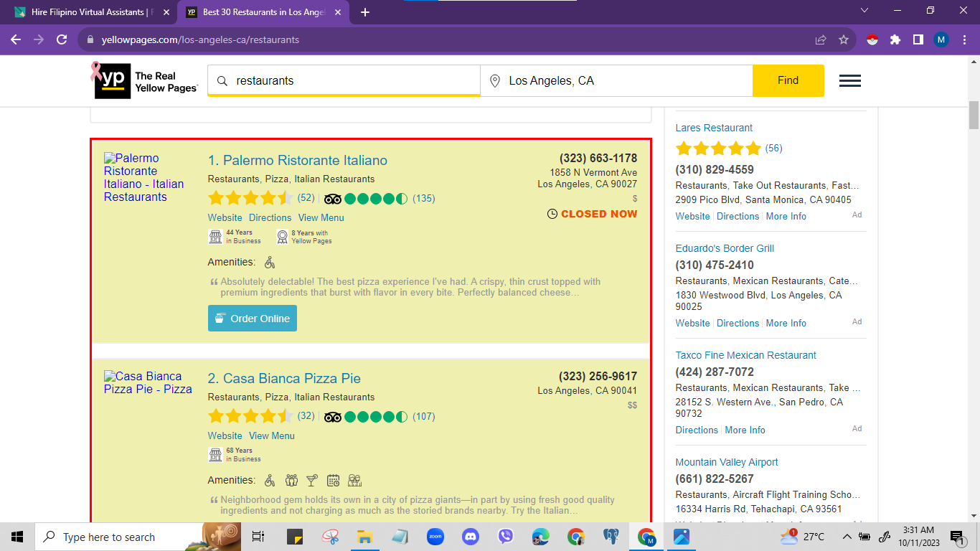The image size is (980, 551).
Task: Open Mountain Valley Airport link
Action: click(x=727, y=462)
